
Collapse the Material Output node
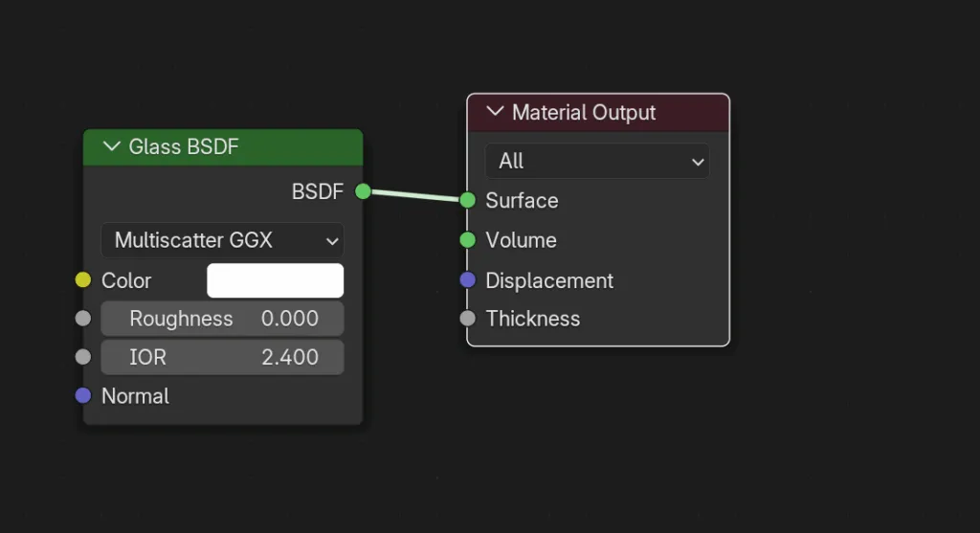495,112
